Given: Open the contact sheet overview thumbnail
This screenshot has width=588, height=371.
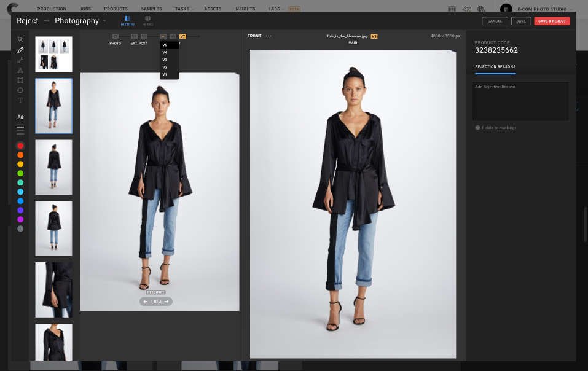Looking at the screenshot, I should pos(53,54).
